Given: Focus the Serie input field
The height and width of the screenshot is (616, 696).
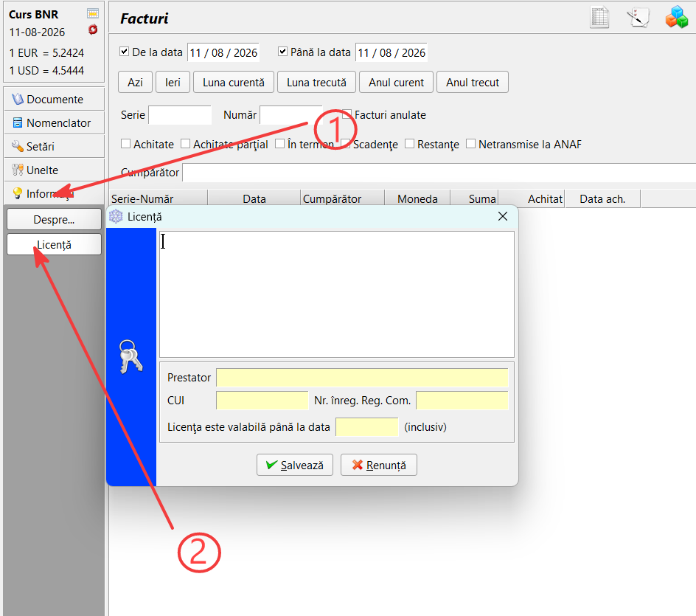Looking at the screenshot, I should (x=180, y=115).
